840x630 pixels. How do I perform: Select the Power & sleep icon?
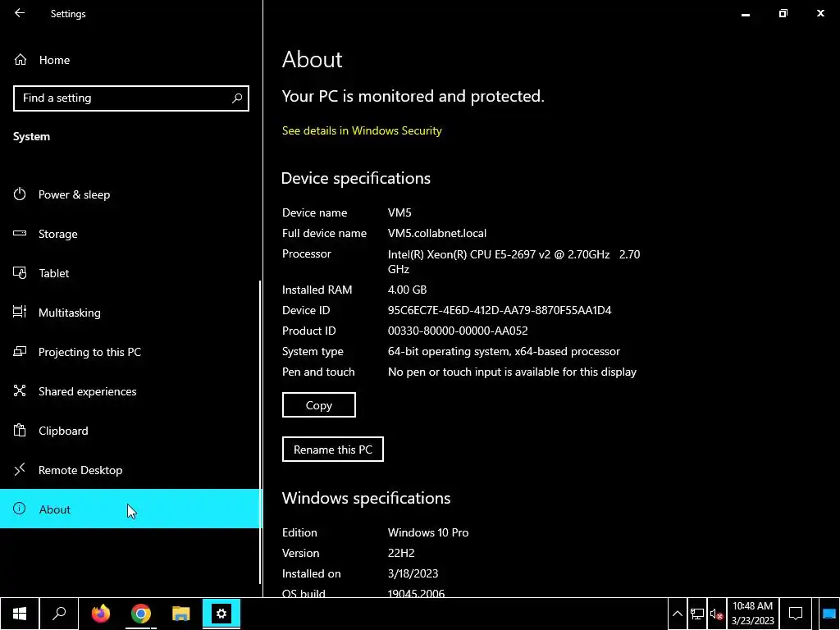click(x=20, y=194)
